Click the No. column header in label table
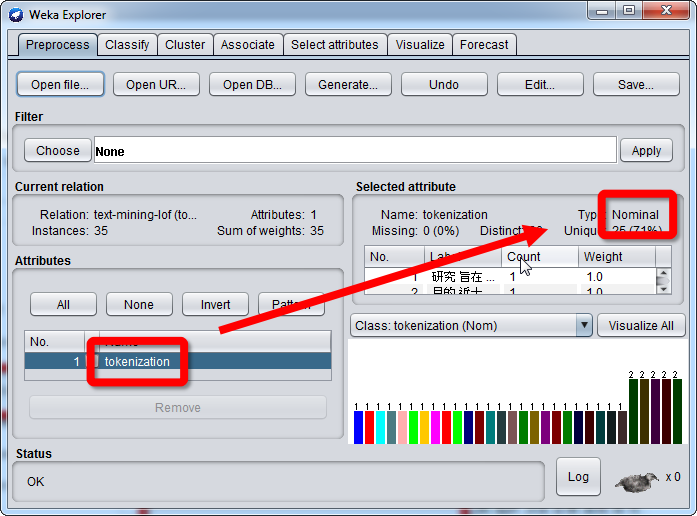697x516 pixels. coord(394,256)
